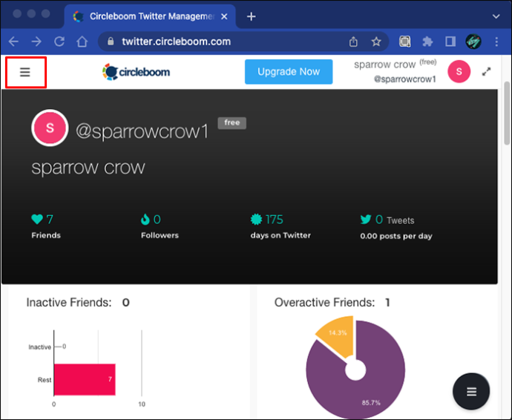The height and width of the screenshot is (420, 512).
Task: Go to the browser home page
Action: tap(82, 42)
